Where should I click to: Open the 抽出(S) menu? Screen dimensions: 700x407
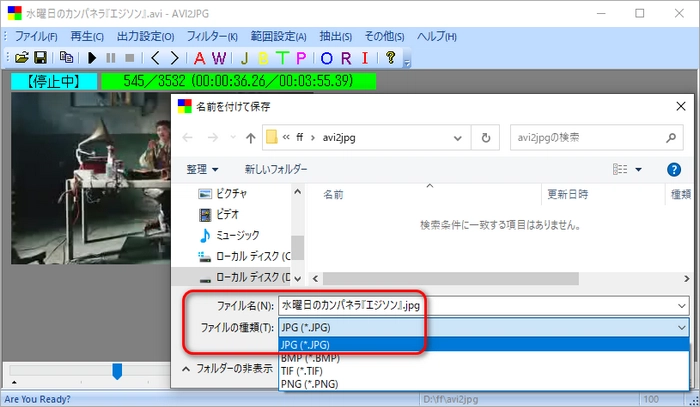coord(336,37)
